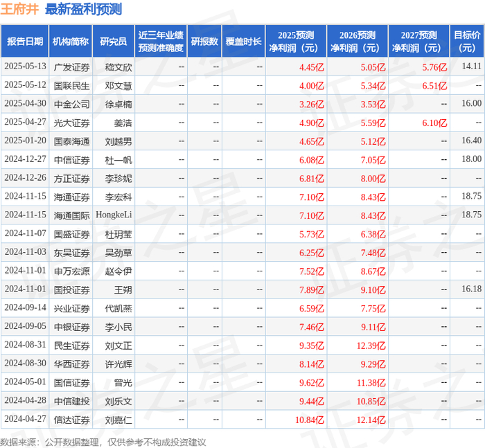Viewport: 485px width, 448px height.
Task: Click the 数据来源 disclaimer footer text
Action: tap(103, 442)
